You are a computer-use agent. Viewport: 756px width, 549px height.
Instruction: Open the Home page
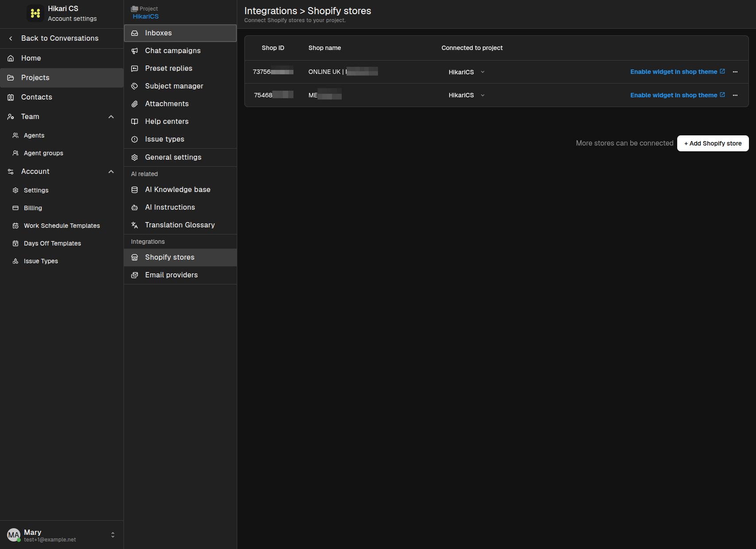[62, 58]
